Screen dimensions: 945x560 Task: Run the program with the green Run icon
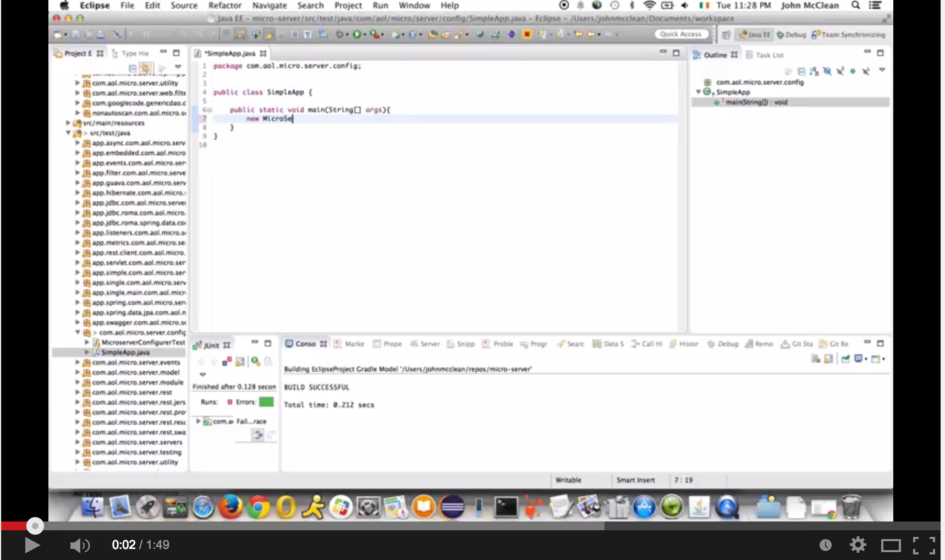coord(357,34)
